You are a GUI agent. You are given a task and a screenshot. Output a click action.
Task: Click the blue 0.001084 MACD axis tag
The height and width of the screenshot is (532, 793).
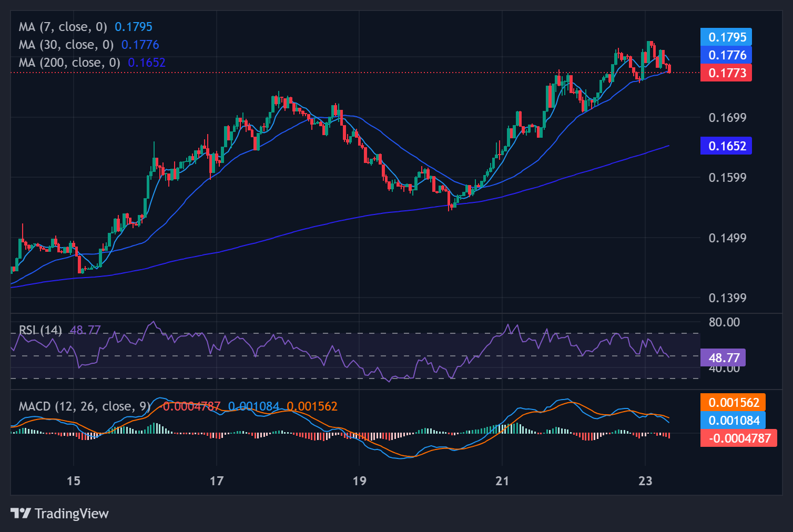[733, 421]
